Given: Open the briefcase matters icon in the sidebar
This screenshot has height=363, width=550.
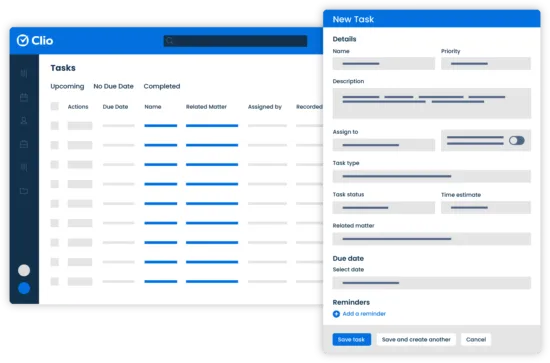Looking at the screenshot, I should click(x=24, y=144).
